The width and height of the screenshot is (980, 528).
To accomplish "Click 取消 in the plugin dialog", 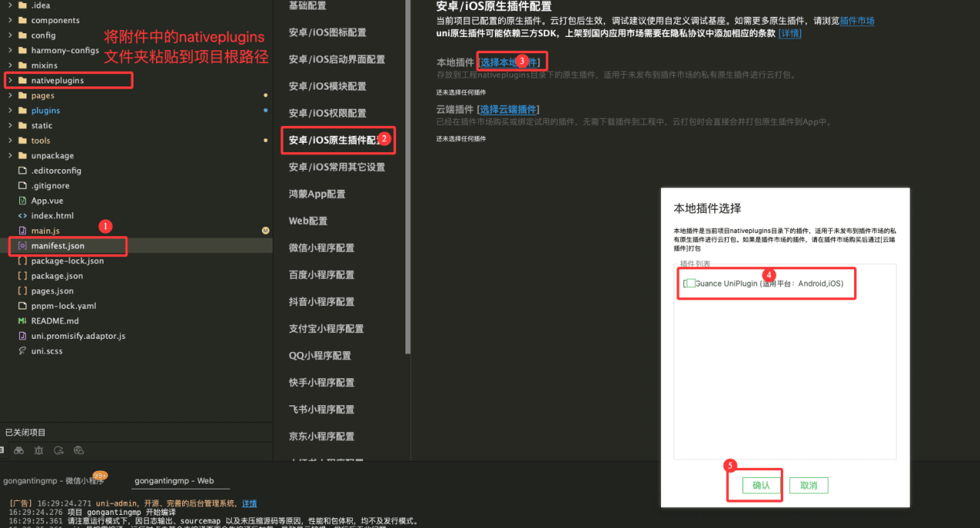I will (809, 486).
